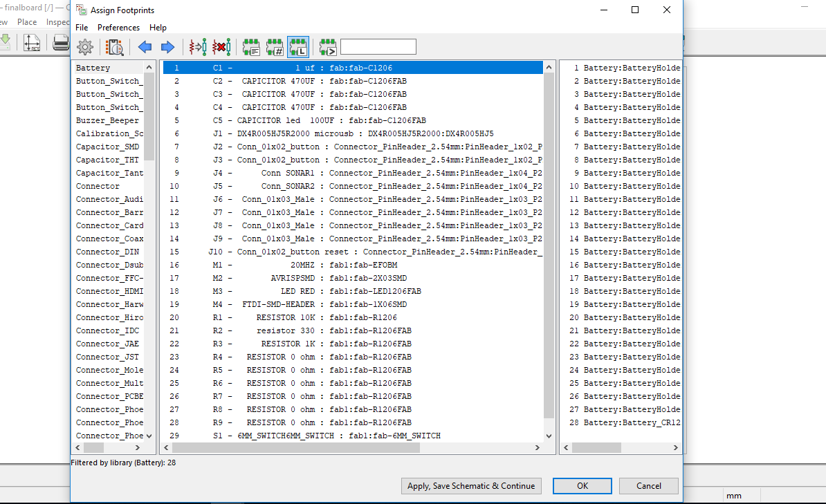Screen dimensions: 826x504
Task: Select the Connector library entry
Action: (x=109, y=187)
